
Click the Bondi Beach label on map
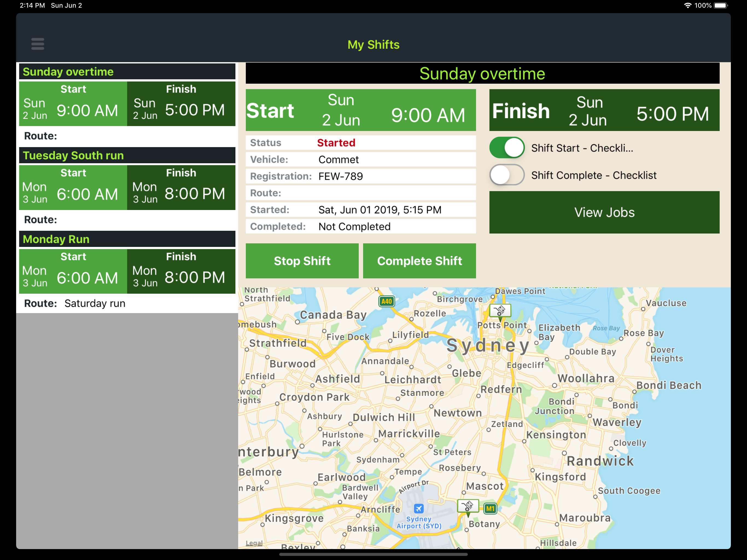click(x=669, y=385)
